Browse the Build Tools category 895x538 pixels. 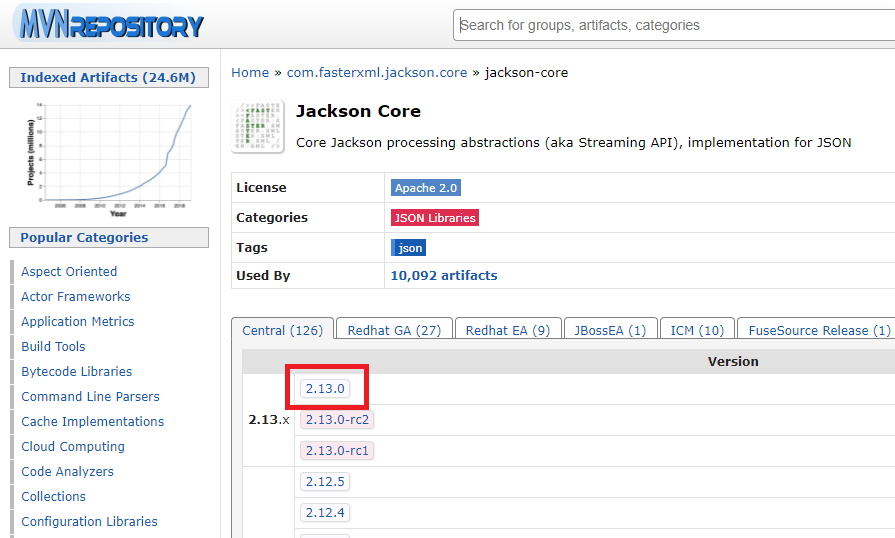point(53,347)
